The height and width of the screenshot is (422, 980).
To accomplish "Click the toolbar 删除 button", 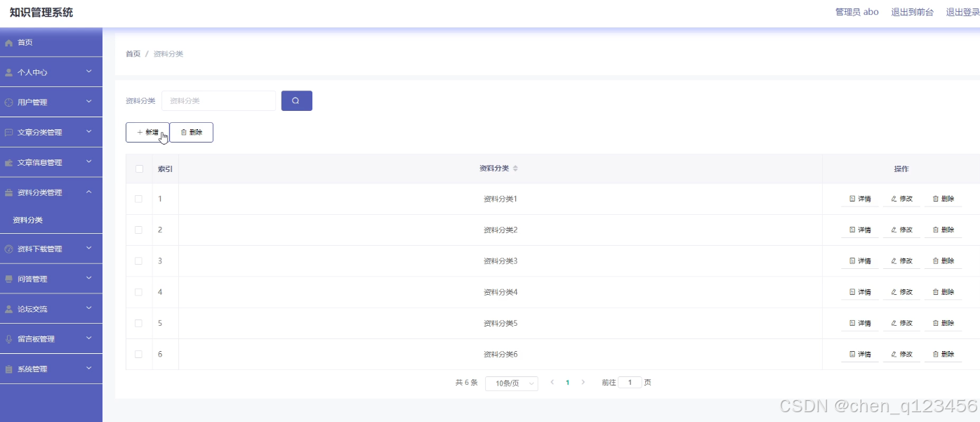I will pos(192,132).
